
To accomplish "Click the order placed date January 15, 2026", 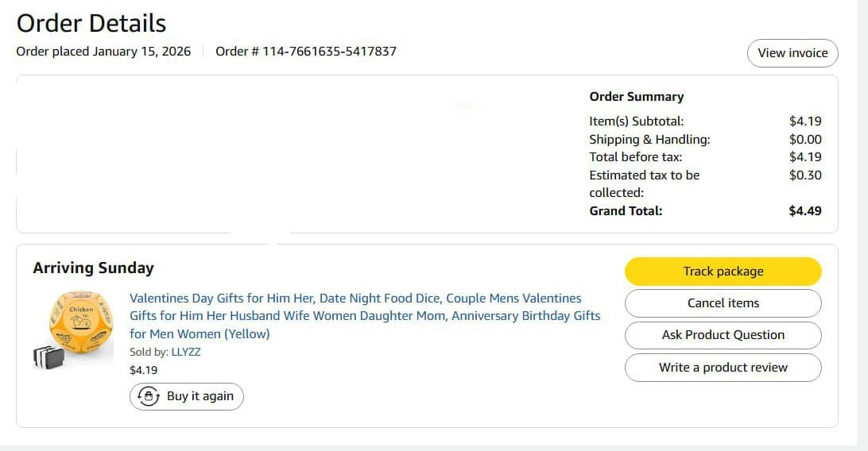I will 141,52.
